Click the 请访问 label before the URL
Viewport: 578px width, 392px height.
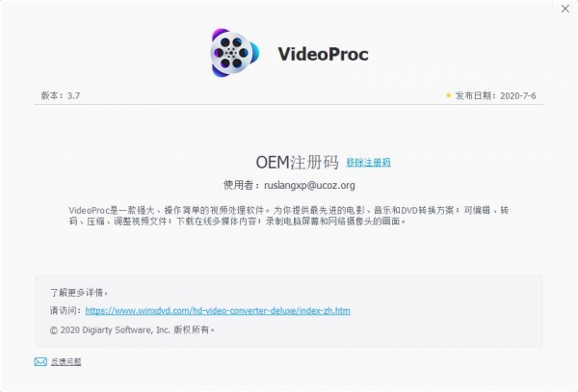[x=66, y=310]
